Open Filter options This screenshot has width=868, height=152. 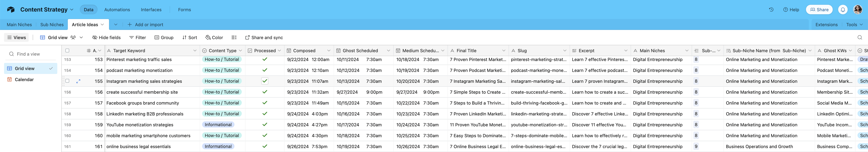click(x=137, y=38)
